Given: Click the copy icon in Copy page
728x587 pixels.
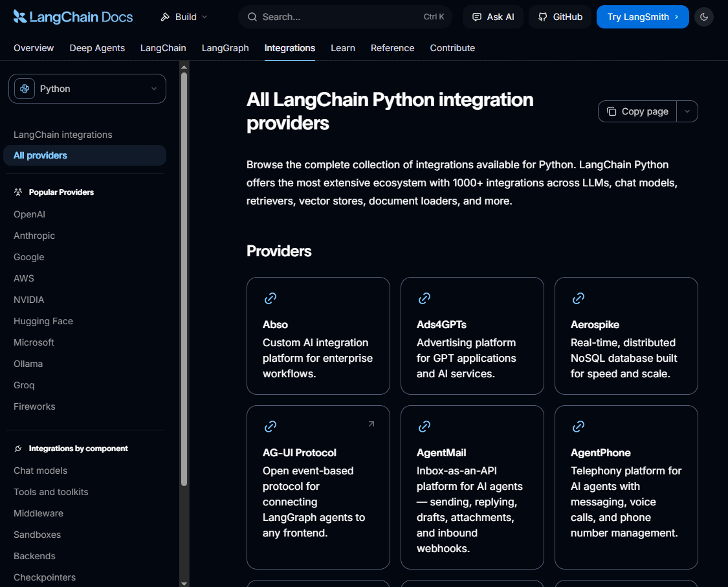Looking at the screenshot, I should (x=612, y=111).
